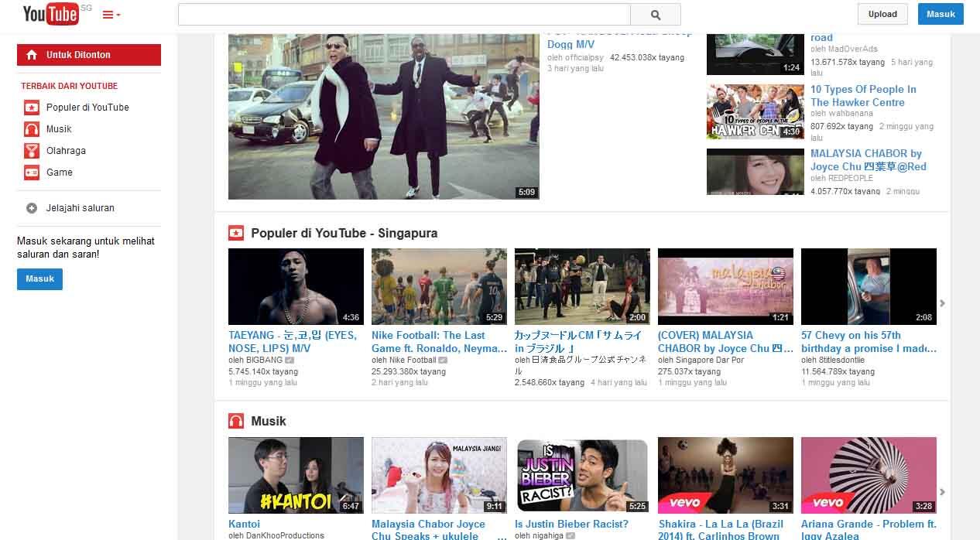Play Nike Football The Last Game thumbnail

439,286
